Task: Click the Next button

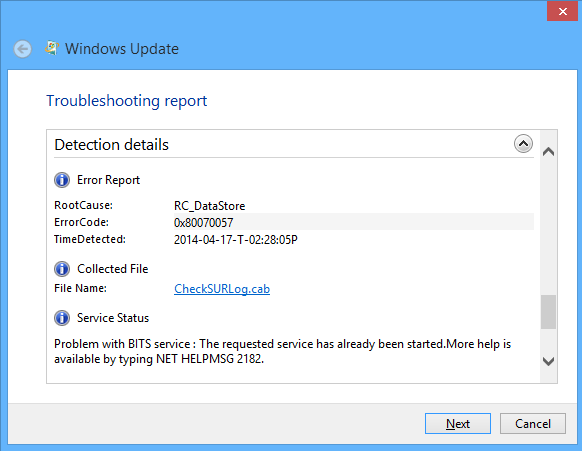Action: [458, 424]
